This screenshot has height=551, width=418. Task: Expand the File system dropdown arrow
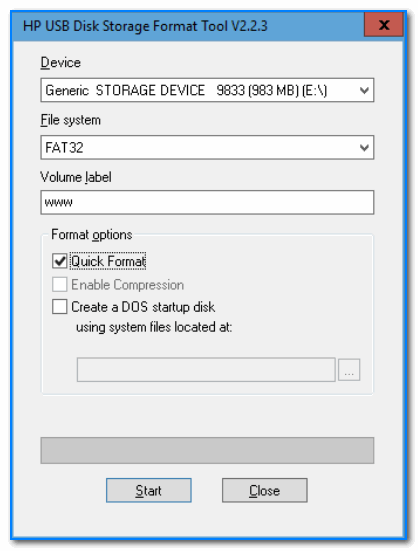pyautogui.click(x=364, y=147)
